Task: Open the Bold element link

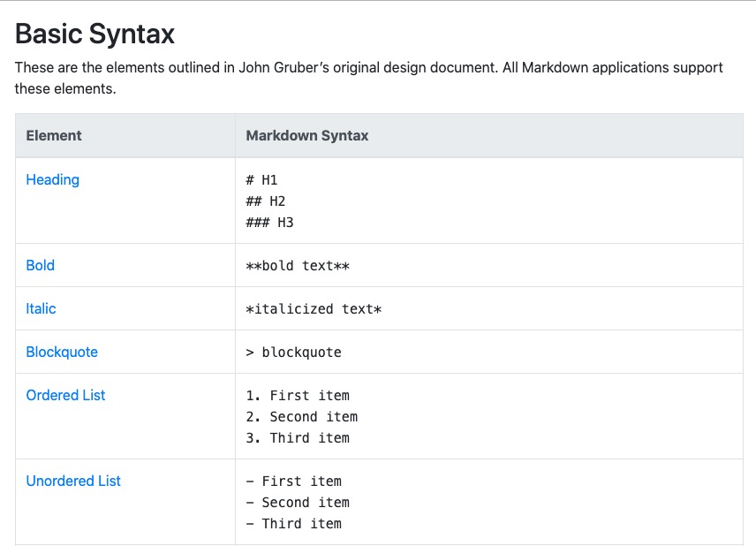Action: coord(40,265)
